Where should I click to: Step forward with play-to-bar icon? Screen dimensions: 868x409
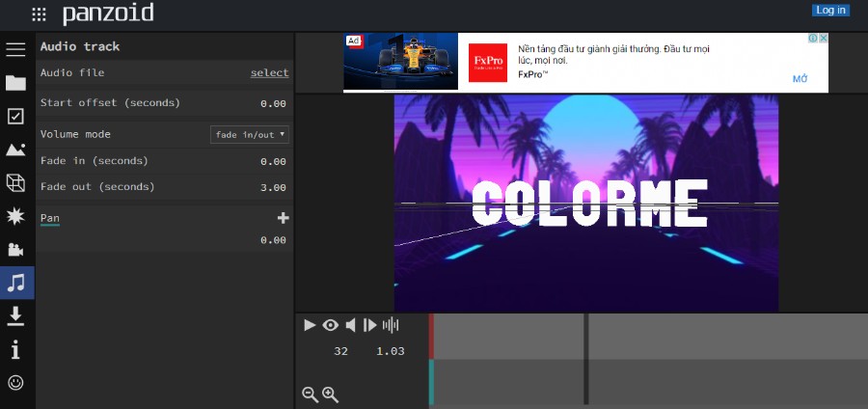tap(369, 325)
